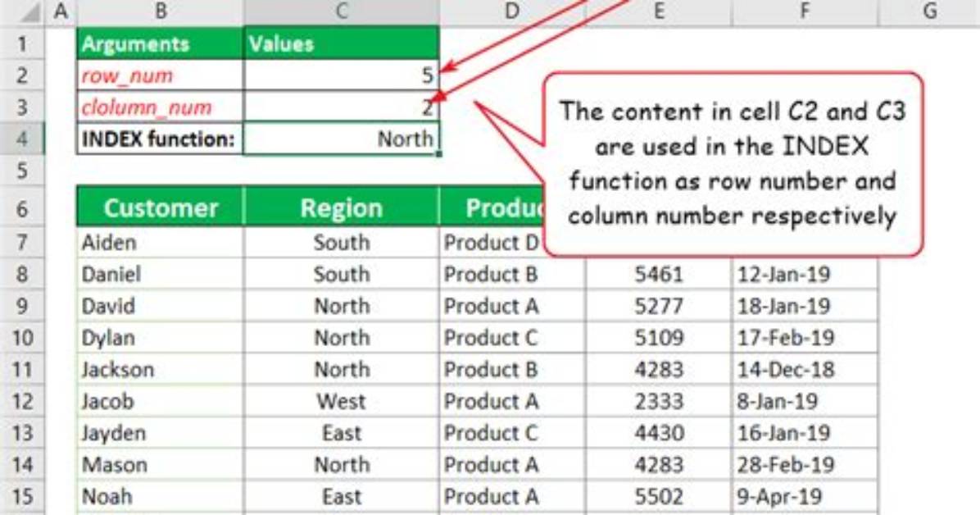Select Product D cell in Aiden's row
Image resolution: width=980 pixels, height=515 pixels.
point(492,242)
